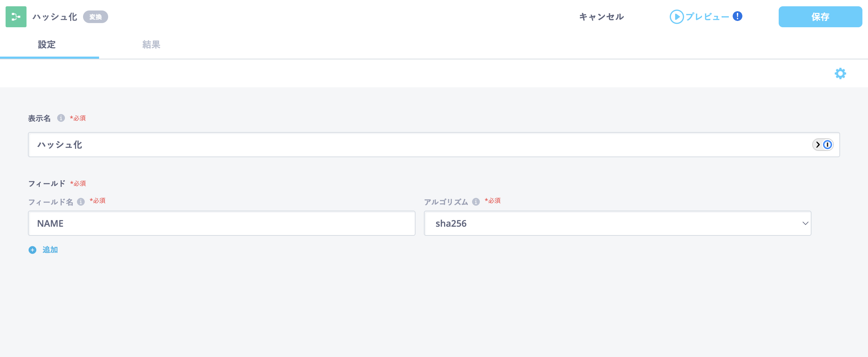Click the green hash transform node icon

[16, 17]
